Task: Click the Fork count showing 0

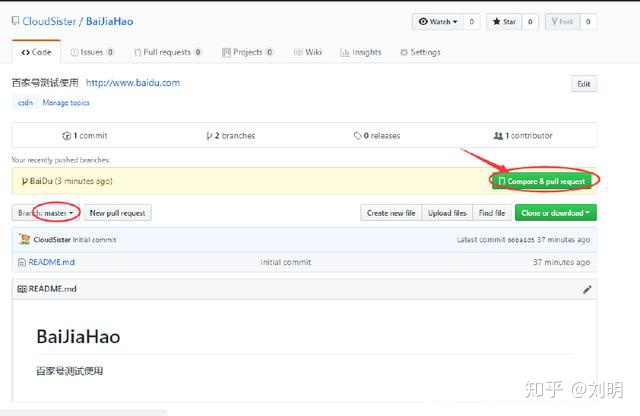Action: click(588, 22)
